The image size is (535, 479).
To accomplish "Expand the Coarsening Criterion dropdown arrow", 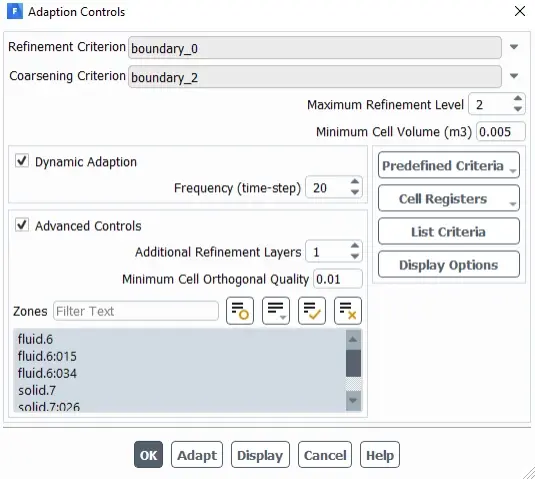I will pos(514,76).
